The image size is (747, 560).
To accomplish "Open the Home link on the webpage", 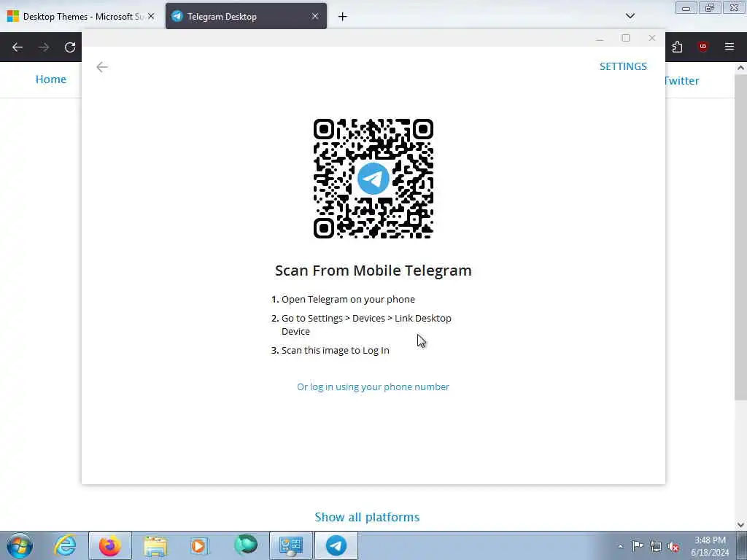I will click(51, 79).
